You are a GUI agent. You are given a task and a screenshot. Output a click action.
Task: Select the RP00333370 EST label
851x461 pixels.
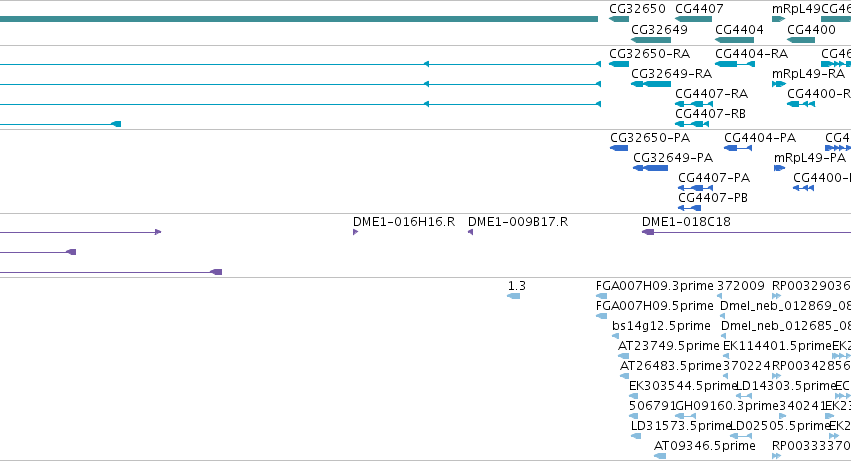coord(811,446)
